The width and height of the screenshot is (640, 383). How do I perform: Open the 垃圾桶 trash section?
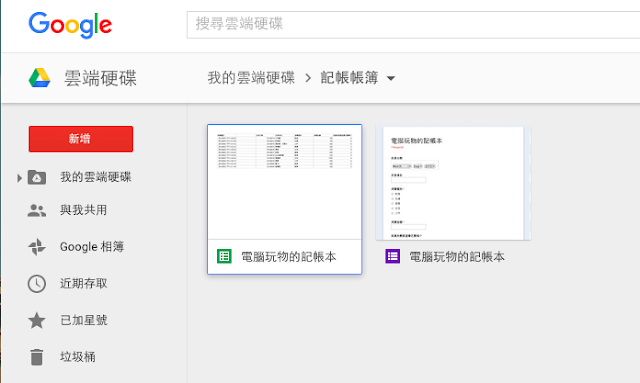(x=78, y=357)
